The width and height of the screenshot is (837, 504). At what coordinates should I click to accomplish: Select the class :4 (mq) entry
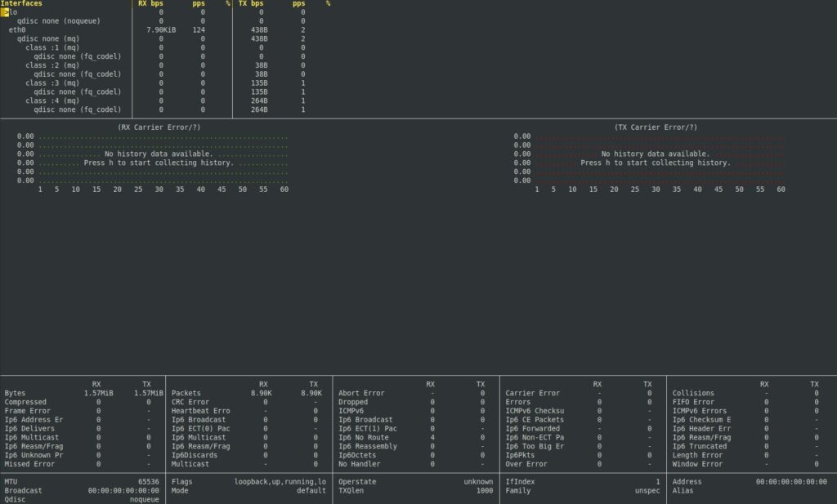pyautogui.click(x=52, y=100)
